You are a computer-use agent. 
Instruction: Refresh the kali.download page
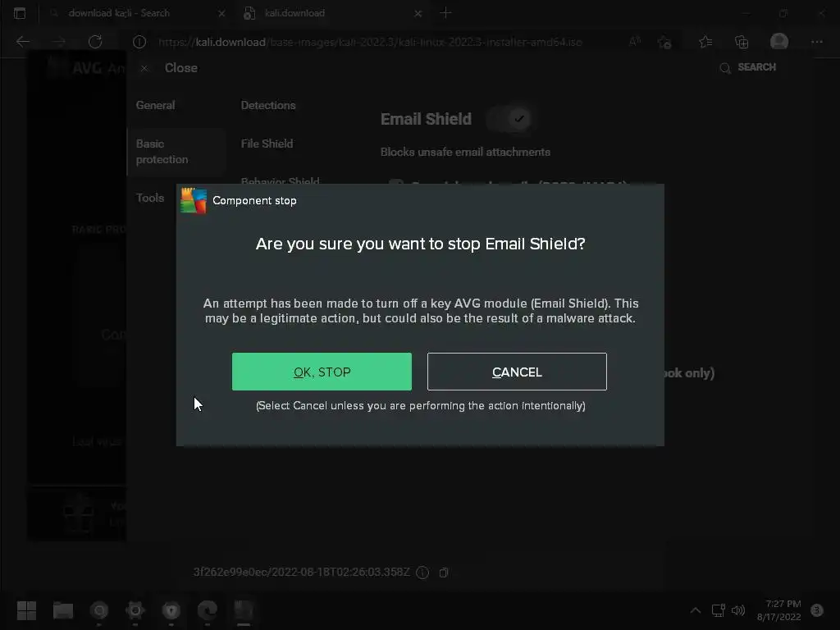click(95, 42)
